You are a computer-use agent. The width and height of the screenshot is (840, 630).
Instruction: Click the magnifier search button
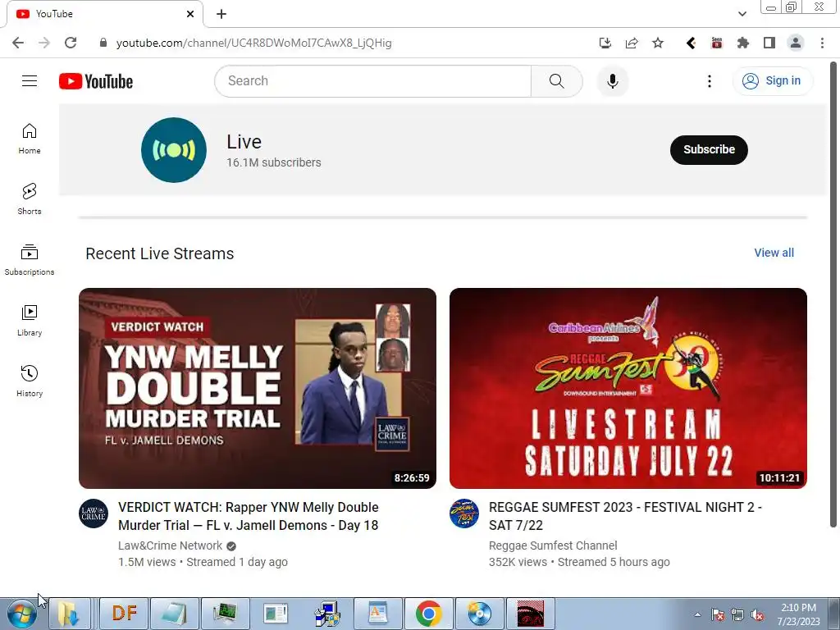[x=557, y=81]
